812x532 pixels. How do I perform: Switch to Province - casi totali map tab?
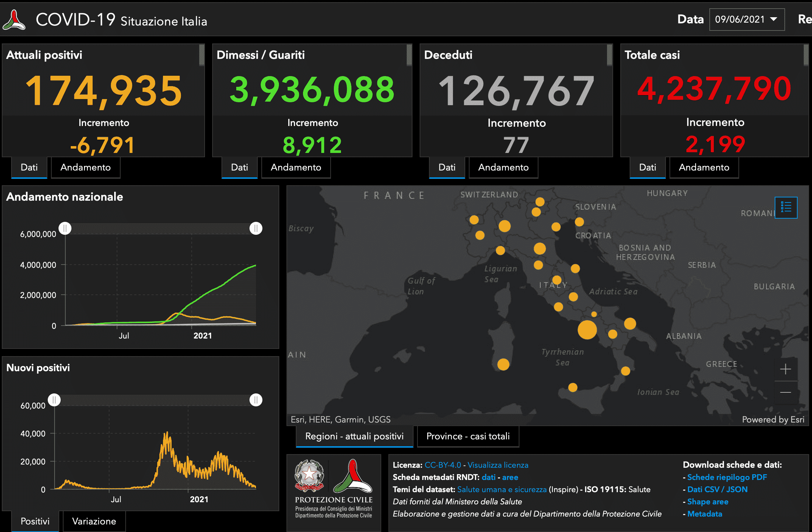[468, 436]
